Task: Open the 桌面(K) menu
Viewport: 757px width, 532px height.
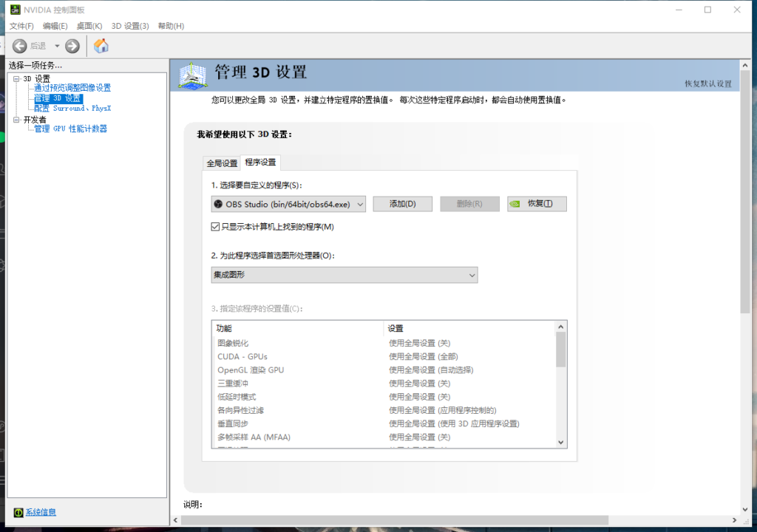Action: click(89, 26)
